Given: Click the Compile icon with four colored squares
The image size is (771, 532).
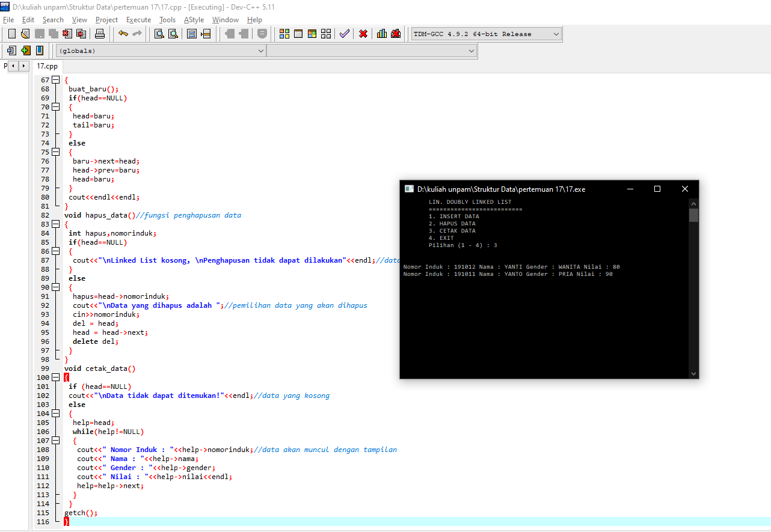Looking at the screenshot, I should (284, 34).
